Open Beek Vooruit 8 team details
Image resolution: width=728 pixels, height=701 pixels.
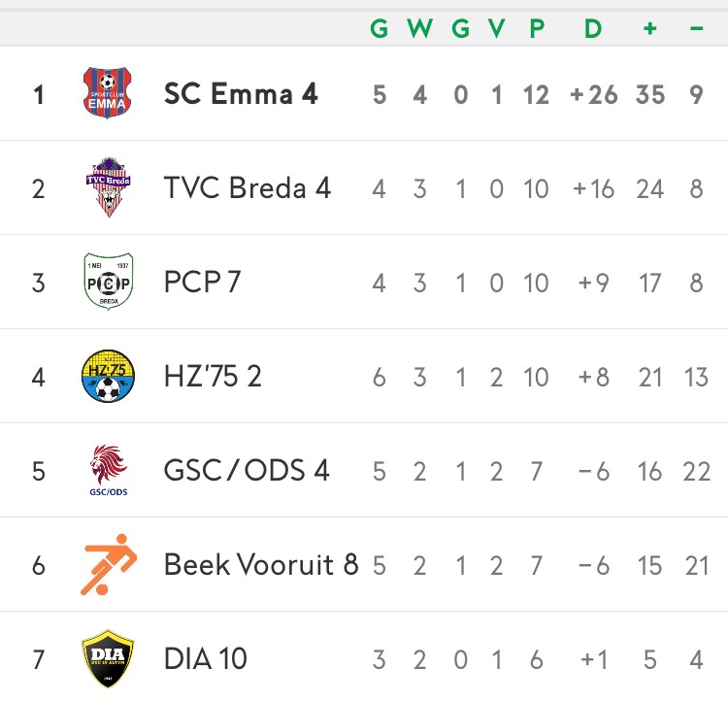[261, 564]
